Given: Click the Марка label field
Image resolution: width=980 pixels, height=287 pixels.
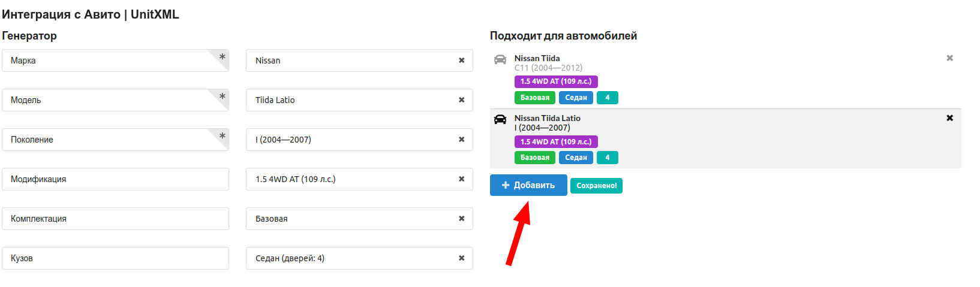Looking at the screenshot, I should pos(115,61).
